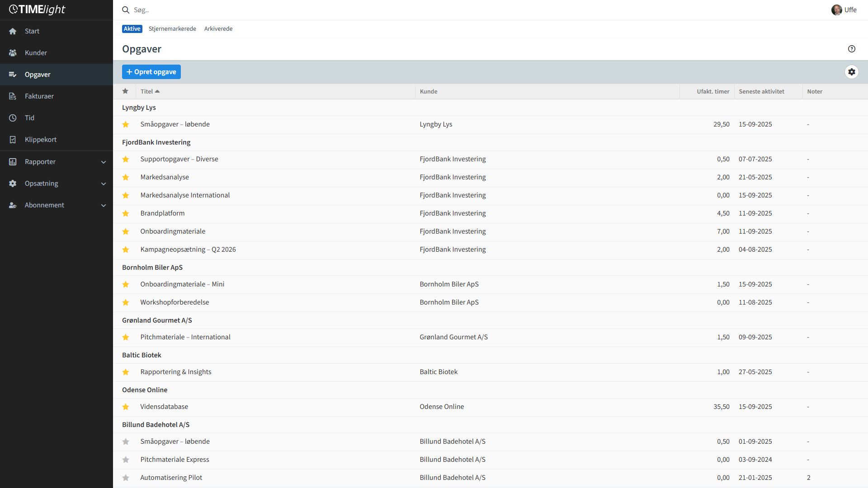Switch to Arkiverede tab
Screen dimensions: 868x488
point(218,28)
